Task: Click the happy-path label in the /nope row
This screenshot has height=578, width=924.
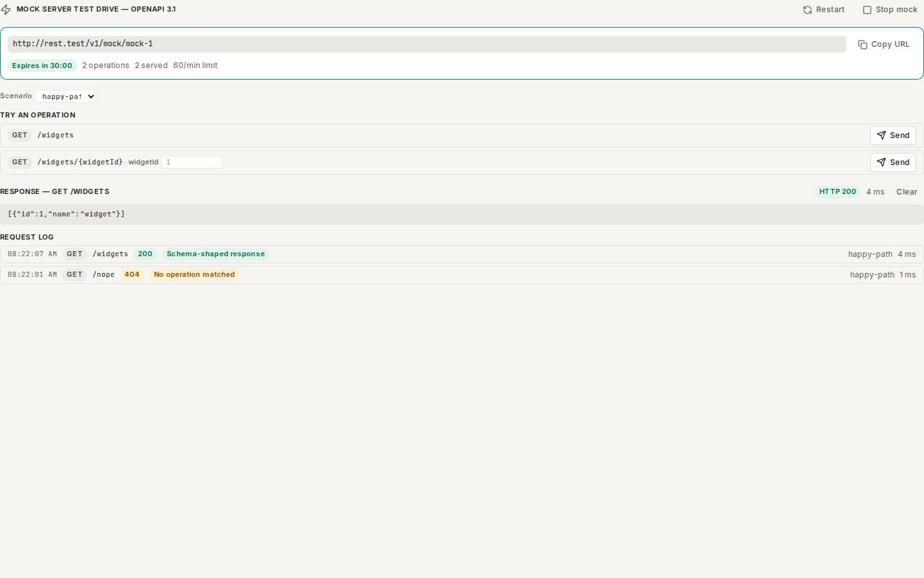Action: click(x=873, y=275)
